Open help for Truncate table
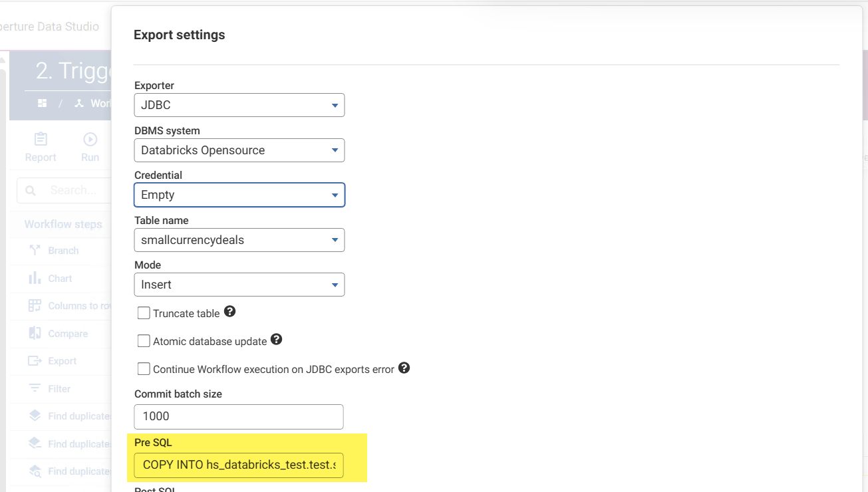The width and height of the screenshot is (868, 492). click(230, 311)
